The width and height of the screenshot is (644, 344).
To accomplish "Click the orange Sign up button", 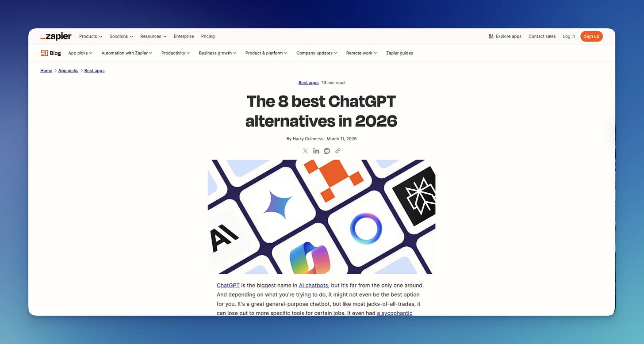I will [x=591, y=36].
